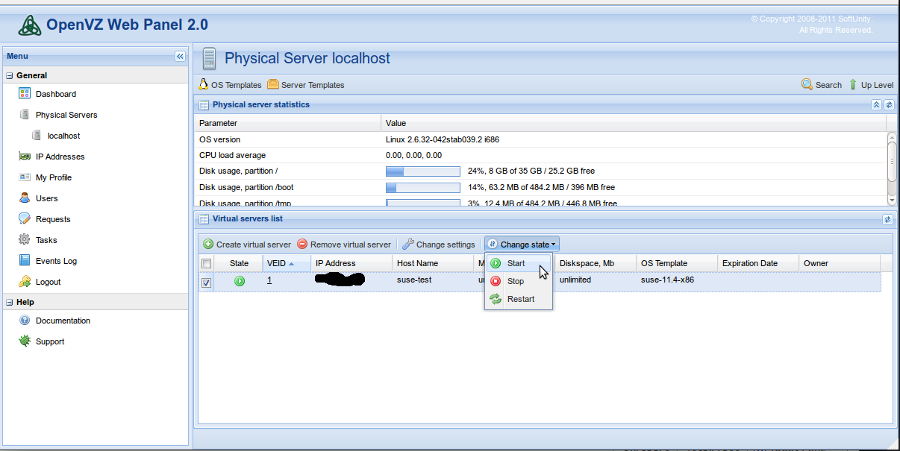This screenshot has height=451, width=900.
Task: Select Start from Change state menu
Action: pyautogui.click(x=518, y=263)
